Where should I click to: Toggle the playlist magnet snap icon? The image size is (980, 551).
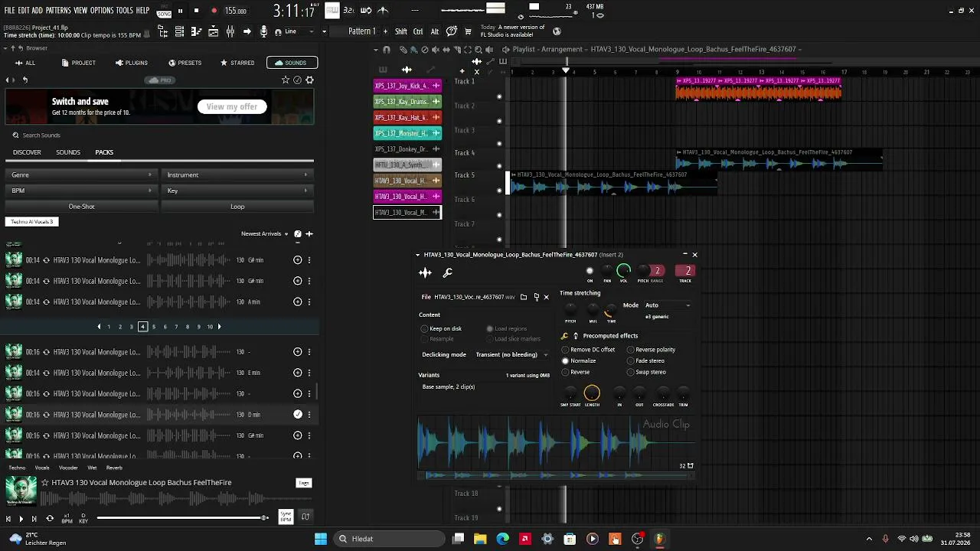point(387,50)
